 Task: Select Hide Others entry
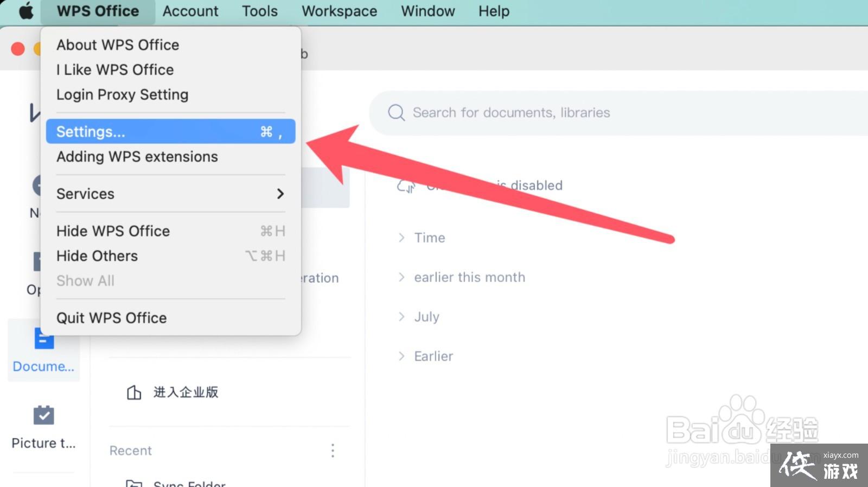click(x=171, y=256)
